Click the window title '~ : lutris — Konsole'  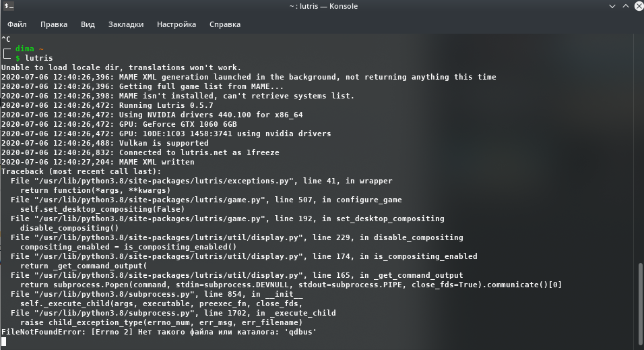point(323,6)
